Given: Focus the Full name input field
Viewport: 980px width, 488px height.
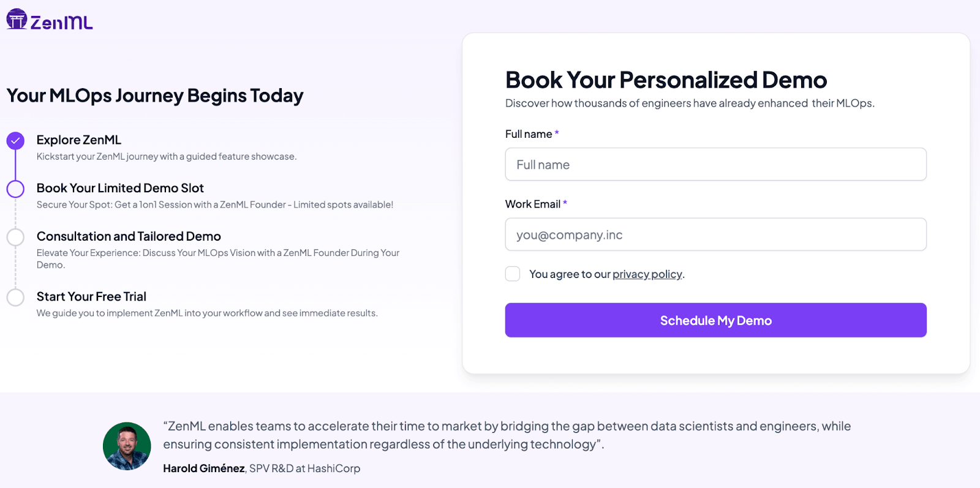Looking at the screenshot, I should (x=715, y=165).
